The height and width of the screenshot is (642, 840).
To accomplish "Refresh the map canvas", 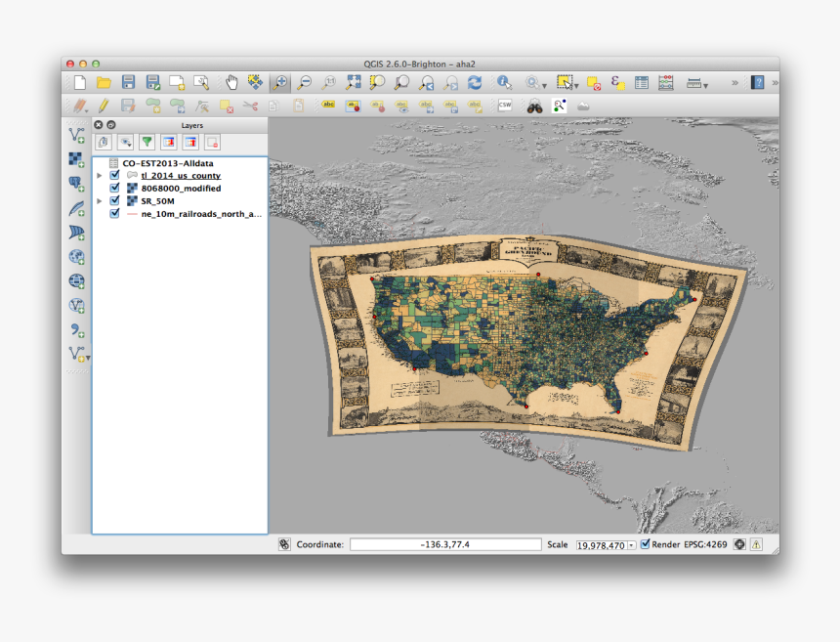I will point(474,82).
